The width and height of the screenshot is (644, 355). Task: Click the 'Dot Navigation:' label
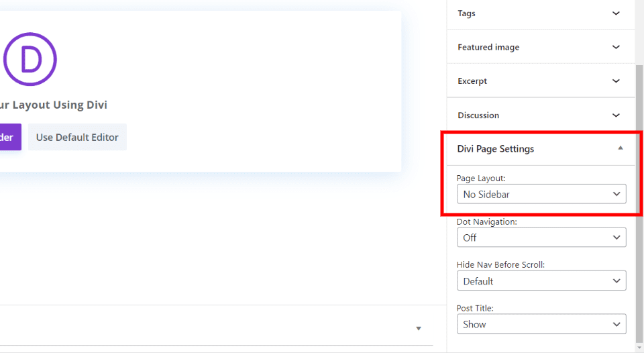coord(487,222)
